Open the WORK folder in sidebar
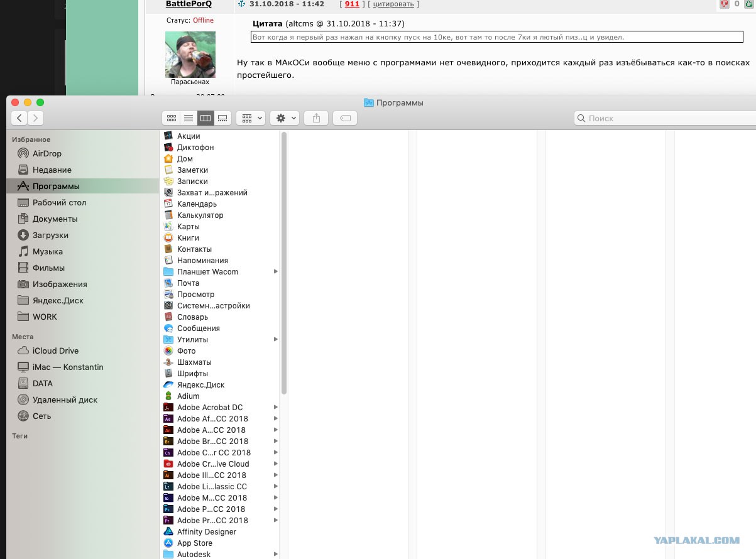The width and height of the screenshot is (756, 559). pos(82,317)
